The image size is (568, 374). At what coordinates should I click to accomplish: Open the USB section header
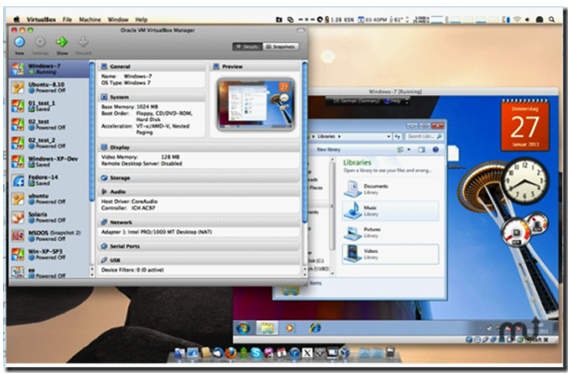(x=199, y=260)
